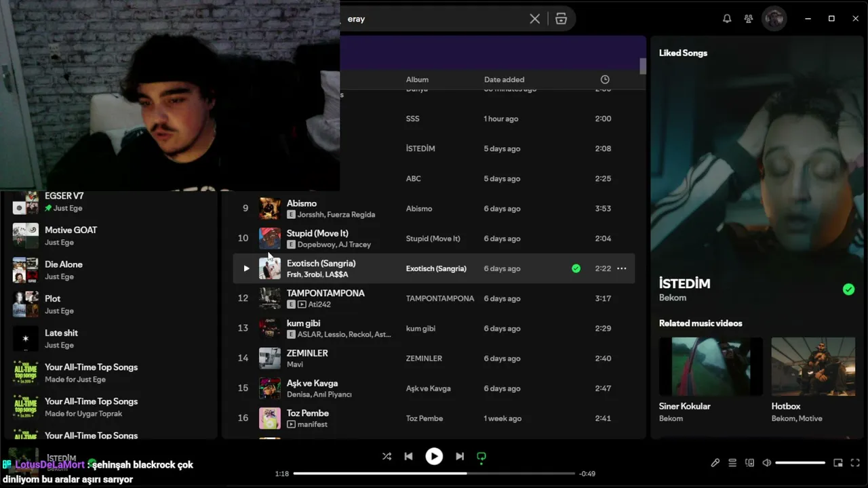Toggle the green saved check beside İSTEDİM title

[x=848, y=289]
